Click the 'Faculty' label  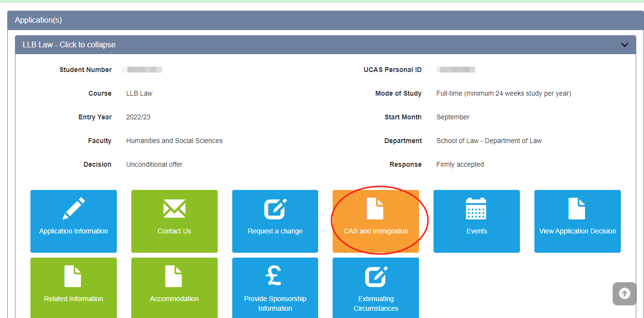100,141
